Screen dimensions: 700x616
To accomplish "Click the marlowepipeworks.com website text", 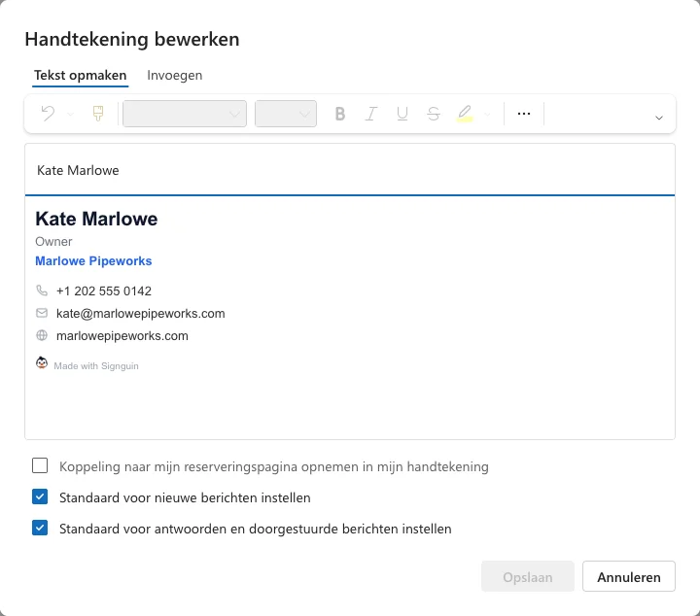I will (122, 336).
